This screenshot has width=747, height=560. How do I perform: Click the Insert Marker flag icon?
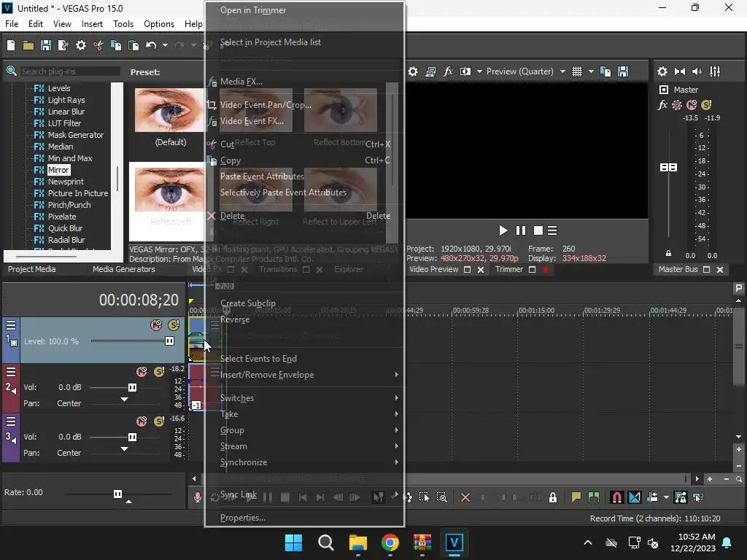576,497
